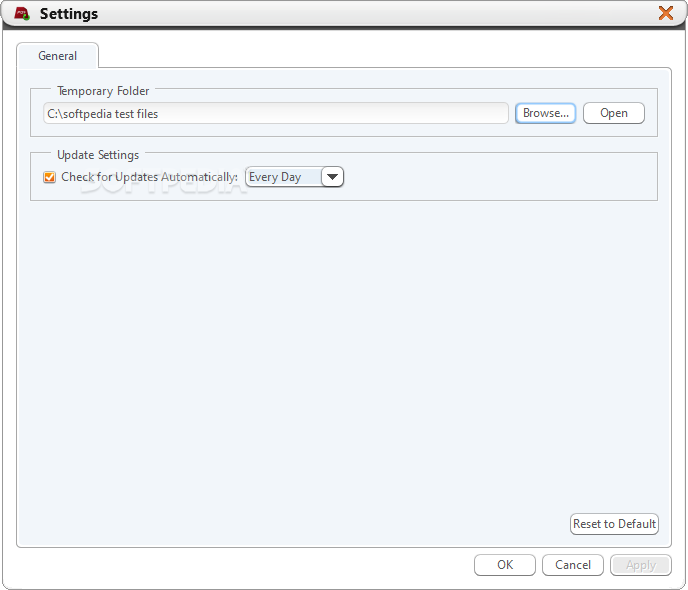Switch to the General tab
This screenshot has height=590, width=688.
coord(57,56)
